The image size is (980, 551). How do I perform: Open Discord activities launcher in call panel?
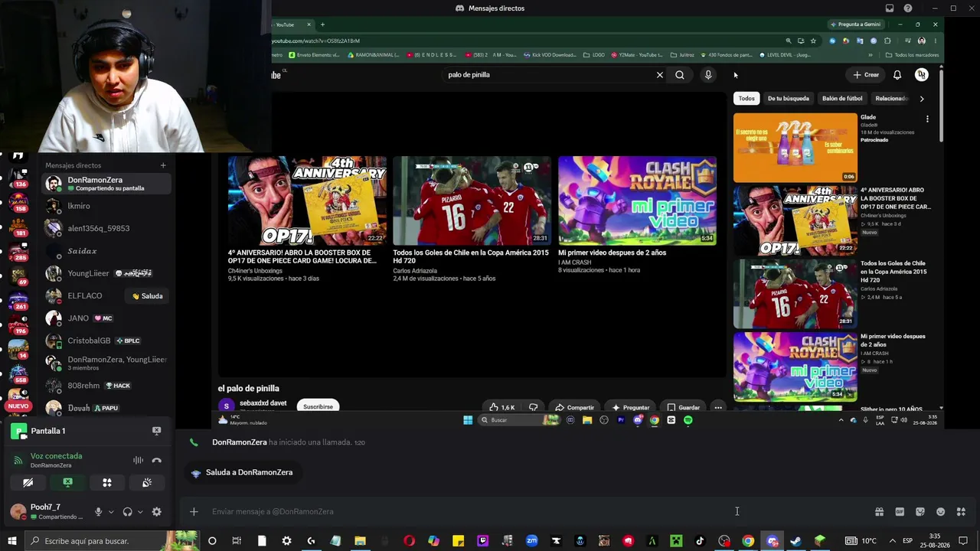coord(107,483)
